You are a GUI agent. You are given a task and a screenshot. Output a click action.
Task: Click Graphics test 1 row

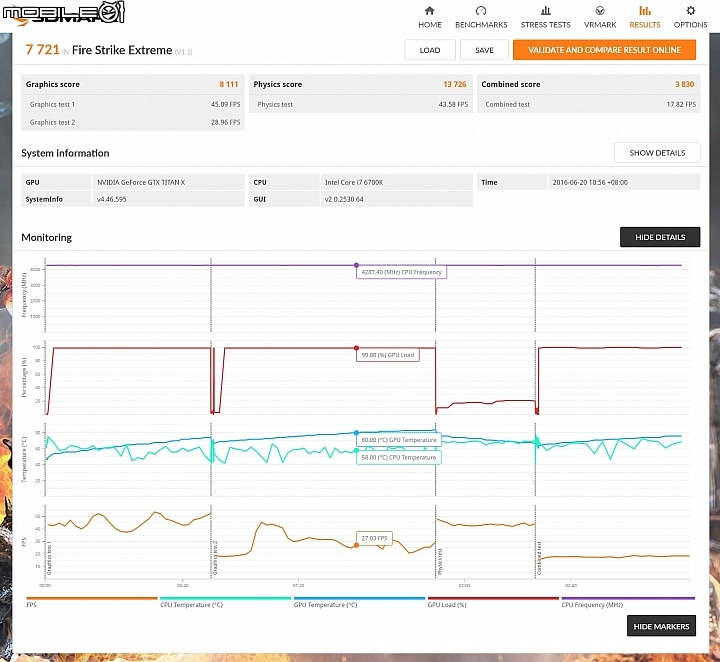point(133,104)
